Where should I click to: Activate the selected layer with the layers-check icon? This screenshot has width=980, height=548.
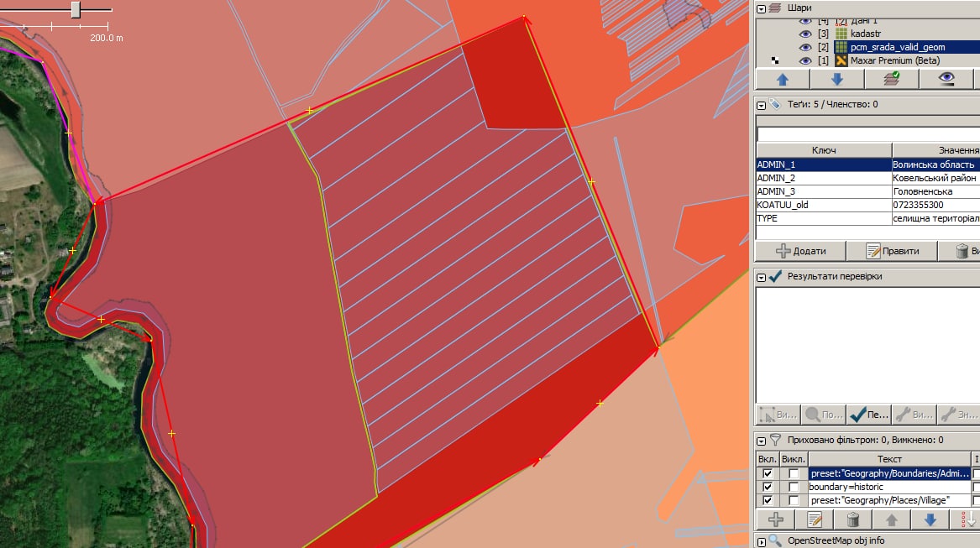pyautogui.click(x=891, y=80)
